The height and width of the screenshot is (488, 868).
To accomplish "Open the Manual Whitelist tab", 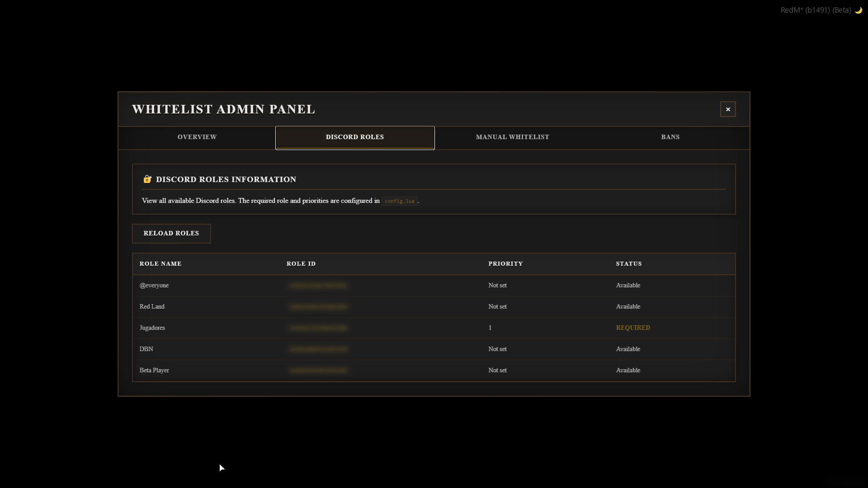I will coord(513,137).
